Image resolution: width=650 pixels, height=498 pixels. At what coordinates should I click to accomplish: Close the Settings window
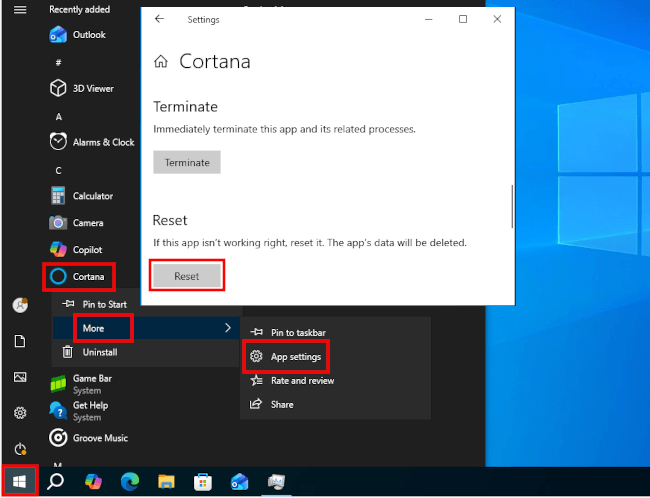point(497,19)
